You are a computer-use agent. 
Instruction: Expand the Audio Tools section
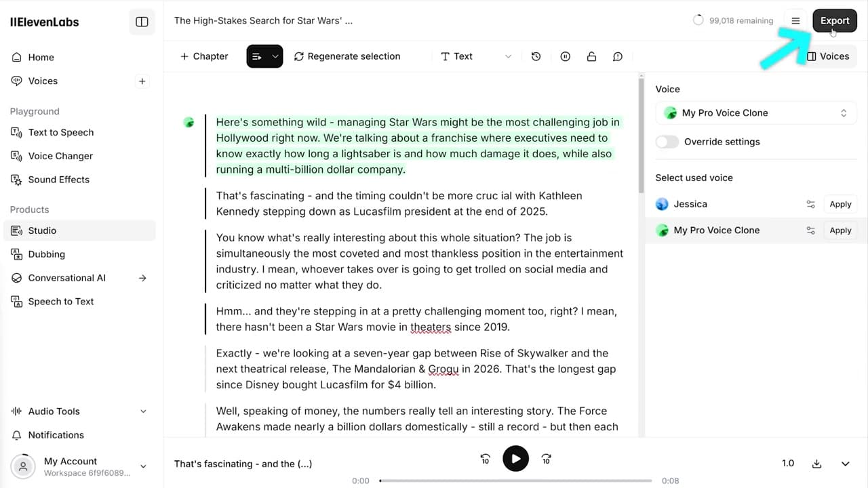point(80,411)
